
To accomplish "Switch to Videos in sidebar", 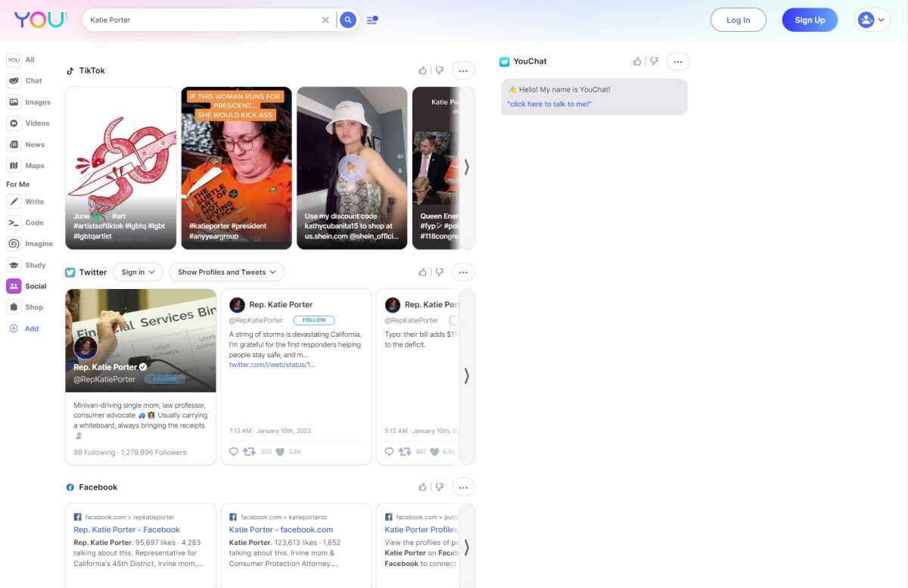I will click(x=28, y=123).
